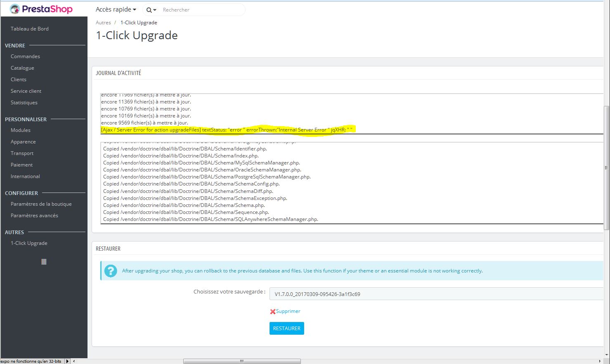Click the page vertical scrollbar

click(606, 167)
